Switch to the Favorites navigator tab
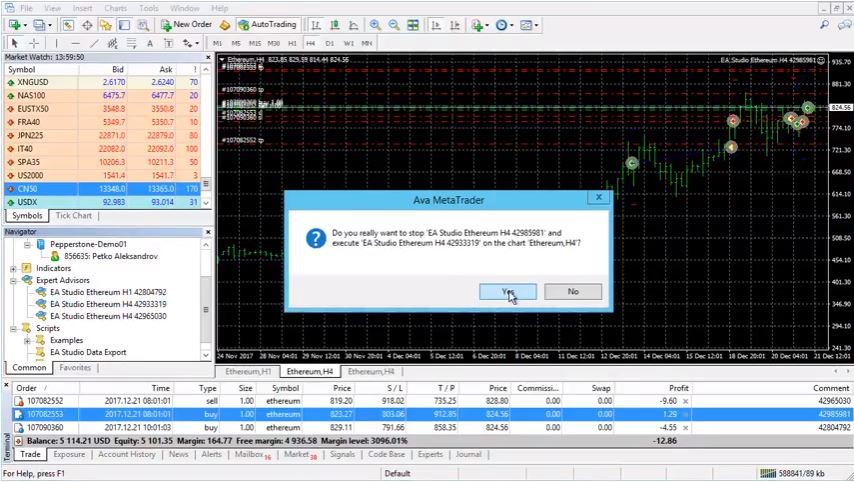Screen dimensions: 854x482 (x=75, y=368)
